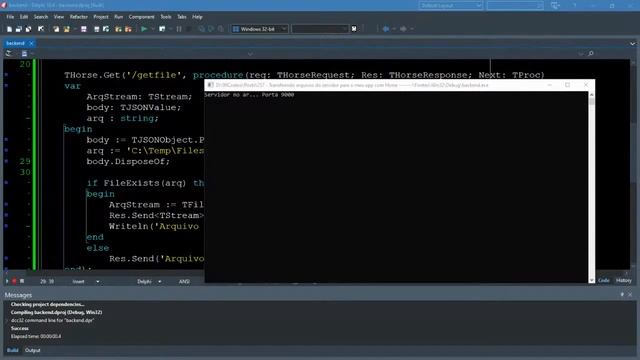Image resolution: width=640 pixels, height=360 pixels.
Task: Open the Refactor menu
Action: click(79, 17)
